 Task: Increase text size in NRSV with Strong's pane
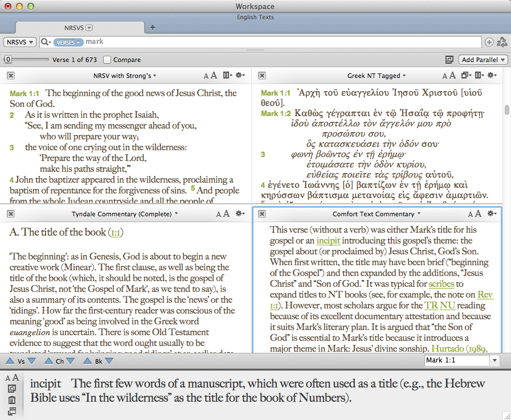tap(214, 76)
